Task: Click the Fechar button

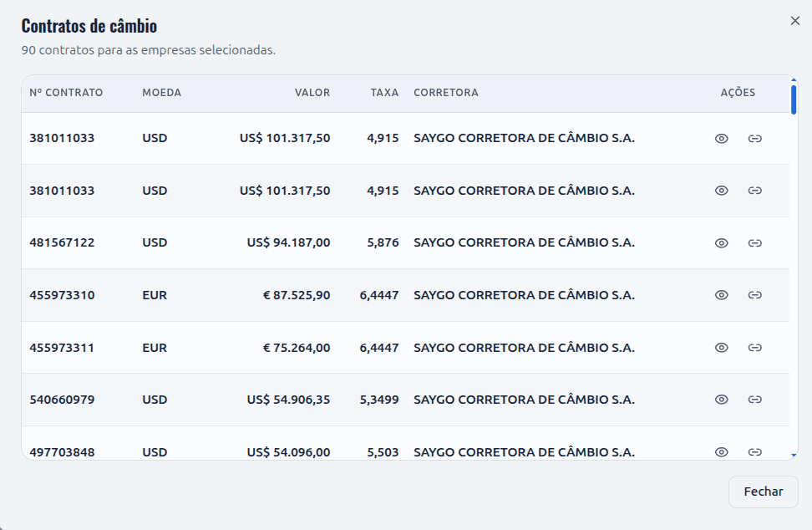Action: 764,492
